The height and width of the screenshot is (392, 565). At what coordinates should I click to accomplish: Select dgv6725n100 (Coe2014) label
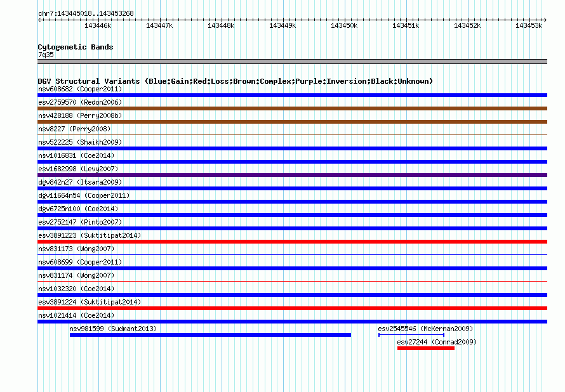pyautogui.click(x=78, y=209)
